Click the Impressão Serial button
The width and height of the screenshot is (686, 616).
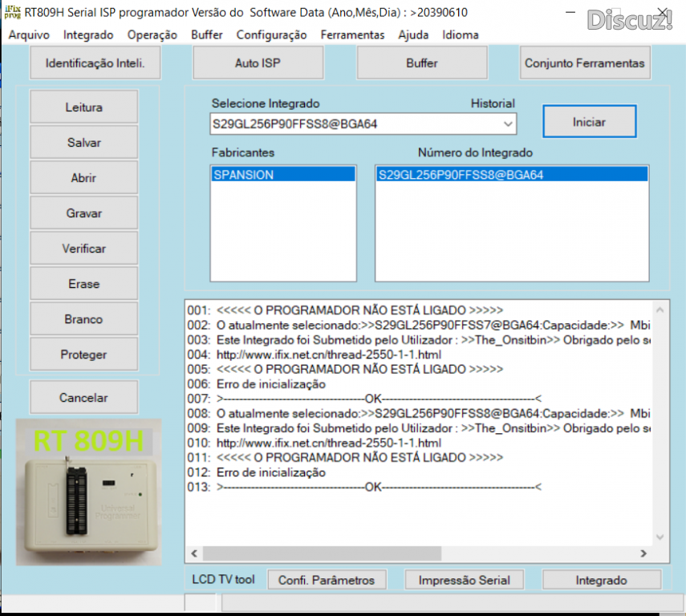click(x=464, y=580)
